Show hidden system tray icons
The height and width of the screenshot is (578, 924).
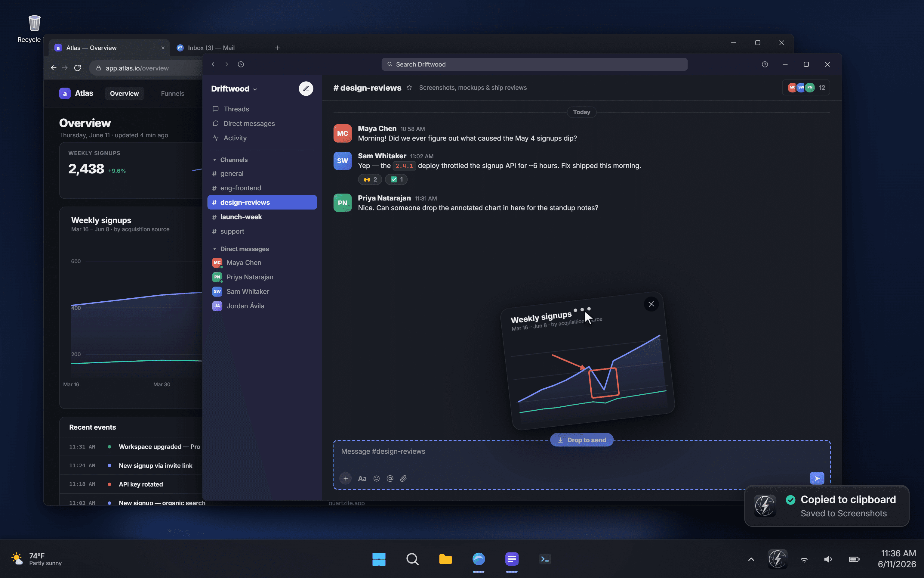click(x=751, y=559)
